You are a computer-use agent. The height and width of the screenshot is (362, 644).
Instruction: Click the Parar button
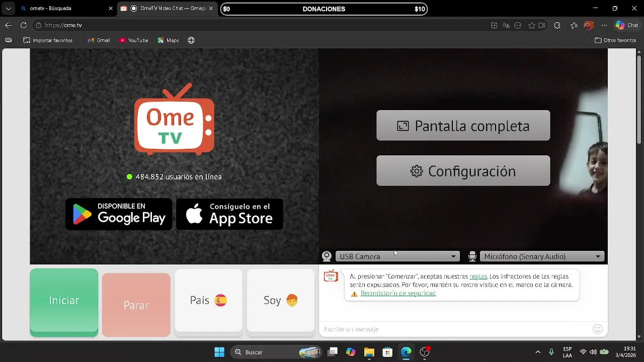[x=136, y=305]
